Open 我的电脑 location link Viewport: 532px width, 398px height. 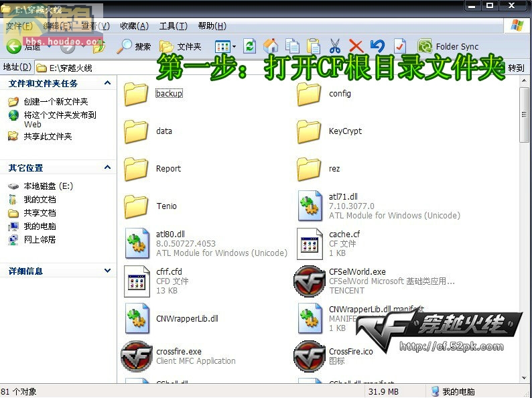click(40, 226)
